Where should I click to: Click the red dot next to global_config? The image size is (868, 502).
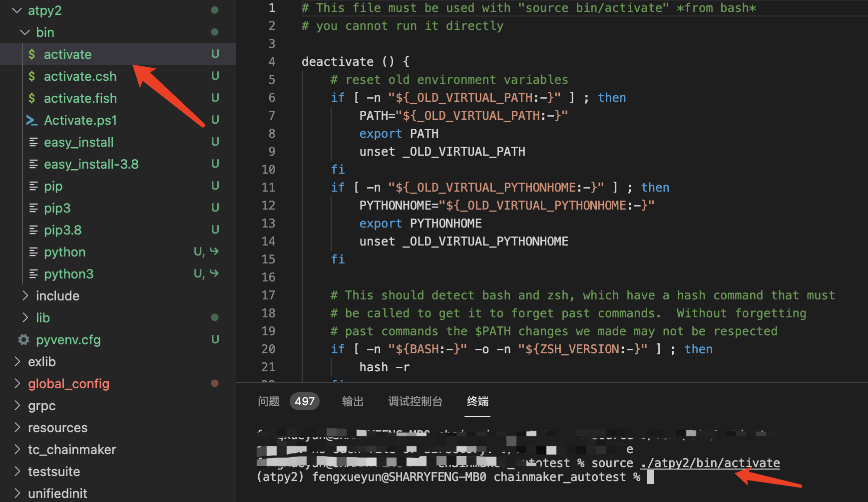tap(215, 383)
